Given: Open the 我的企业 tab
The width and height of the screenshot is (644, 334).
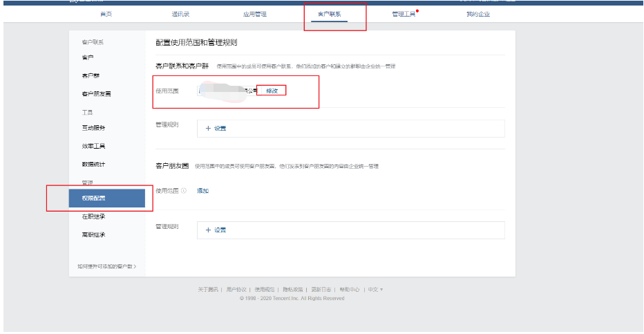Looking at the screenshot, I should (478, 14).
